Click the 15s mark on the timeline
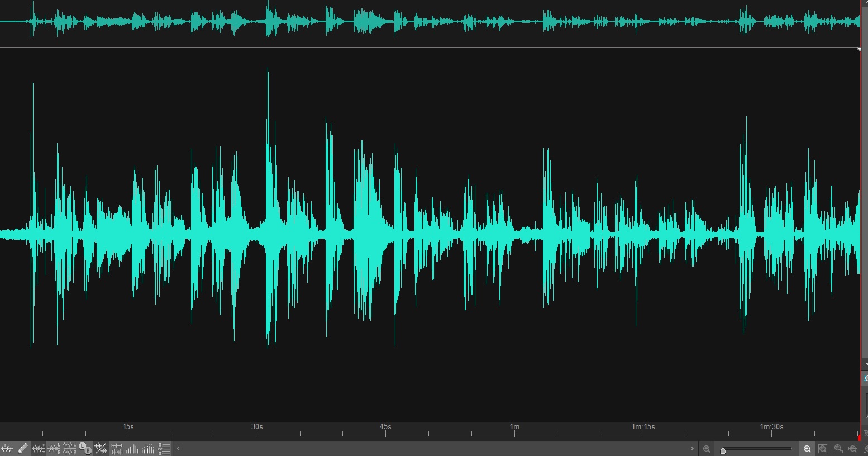 pyautogui.click(x=128, y=426)
